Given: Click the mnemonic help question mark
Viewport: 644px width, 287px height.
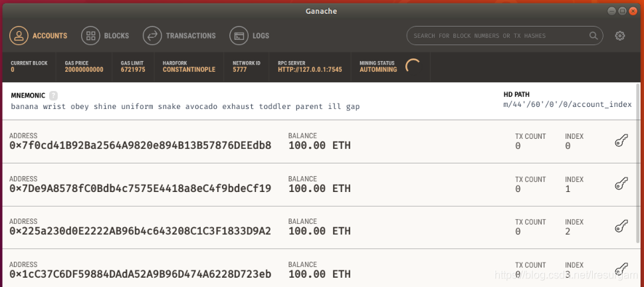Looking at the screenshot, I should click(x=53, y=96).
